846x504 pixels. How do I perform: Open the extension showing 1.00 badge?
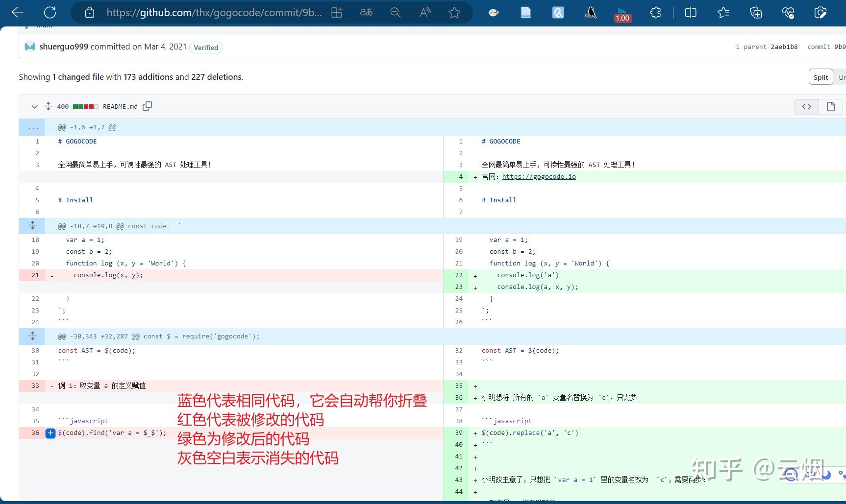coord(622,14)
